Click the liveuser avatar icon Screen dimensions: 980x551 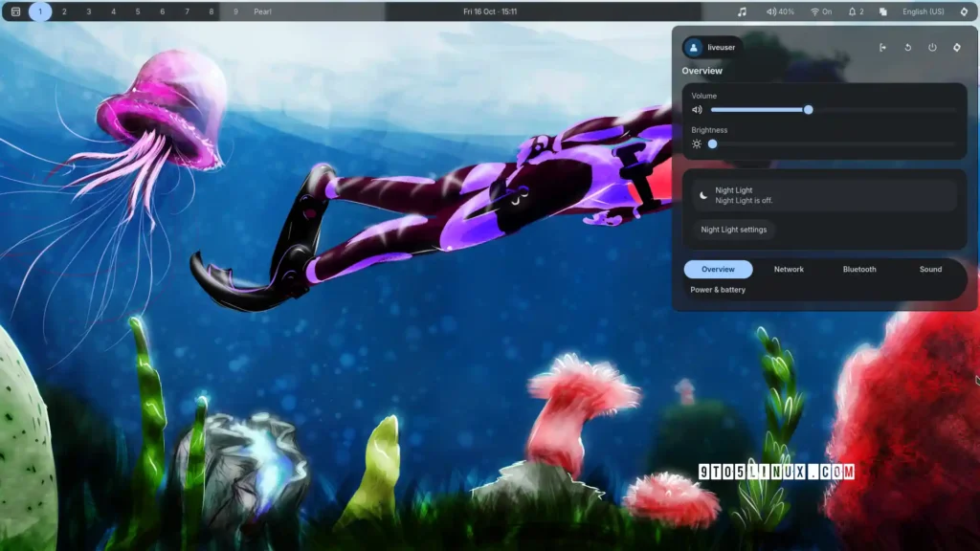pos(693,48)
